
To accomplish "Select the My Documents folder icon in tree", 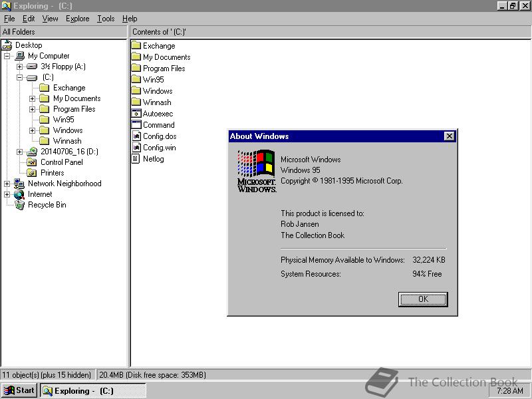I will coord(44,98).
